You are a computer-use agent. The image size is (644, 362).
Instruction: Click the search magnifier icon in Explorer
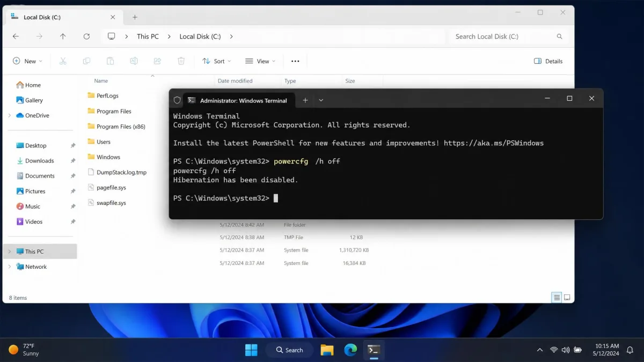[559, 36]
